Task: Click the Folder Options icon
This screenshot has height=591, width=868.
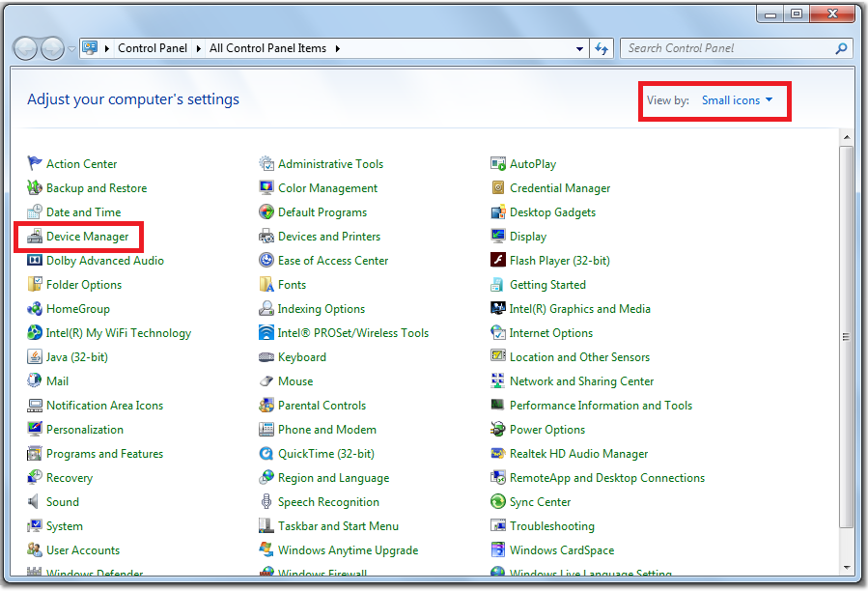Action: point(35,285)
